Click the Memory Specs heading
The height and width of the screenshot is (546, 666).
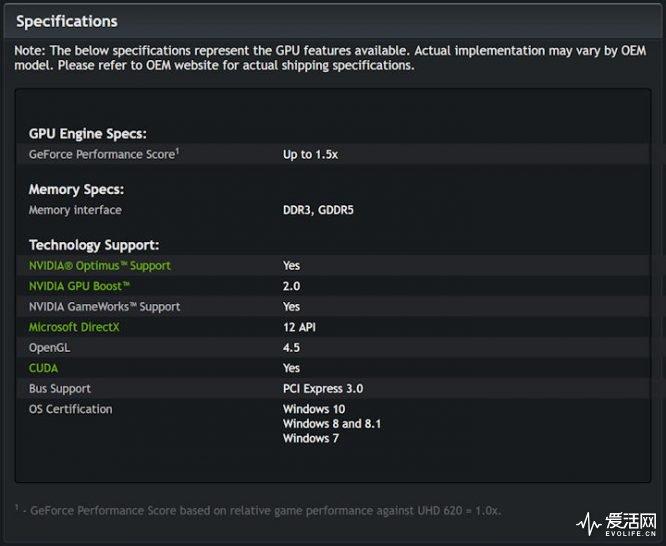[x=76, y=190]
